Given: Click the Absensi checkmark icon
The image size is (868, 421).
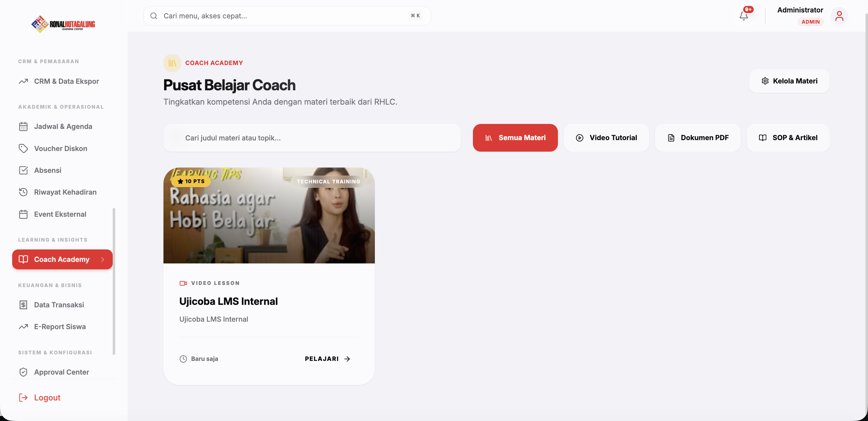Looking at the screenshot, I should pos(23,170).
